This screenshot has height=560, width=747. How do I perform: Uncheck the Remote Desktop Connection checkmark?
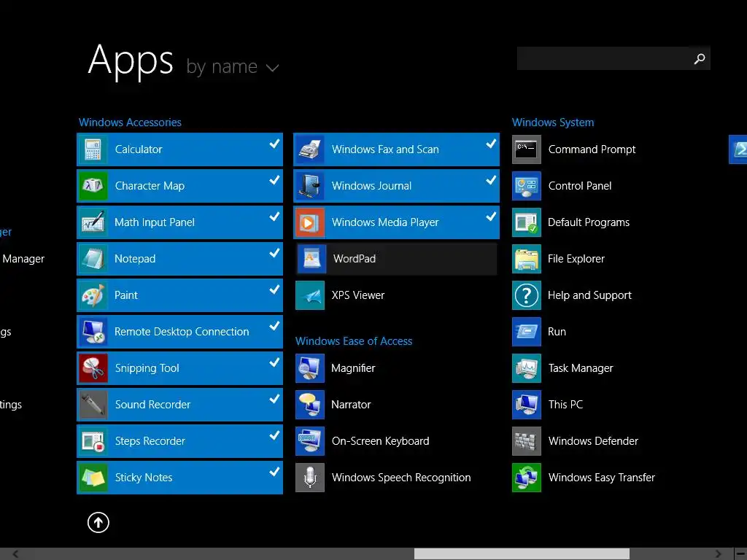point(274,326)
